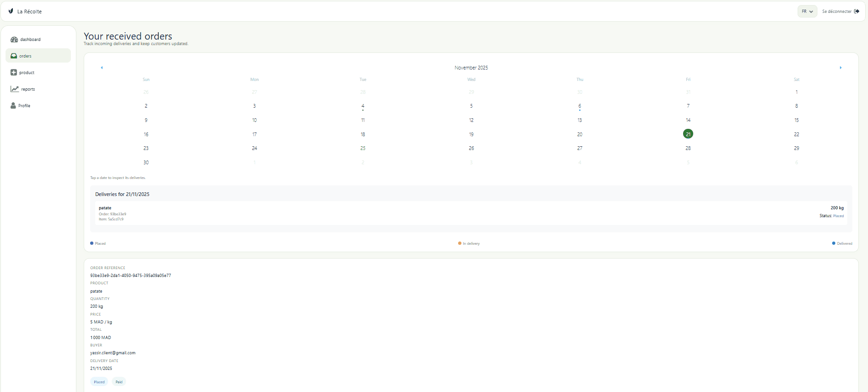Viewport: 868px width, 392px height.
Task: Select November 4 on the calendar
Action: click(x=363, y=106)
